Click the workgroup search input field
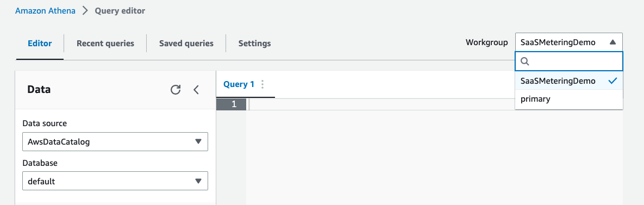 coord(569,61)
